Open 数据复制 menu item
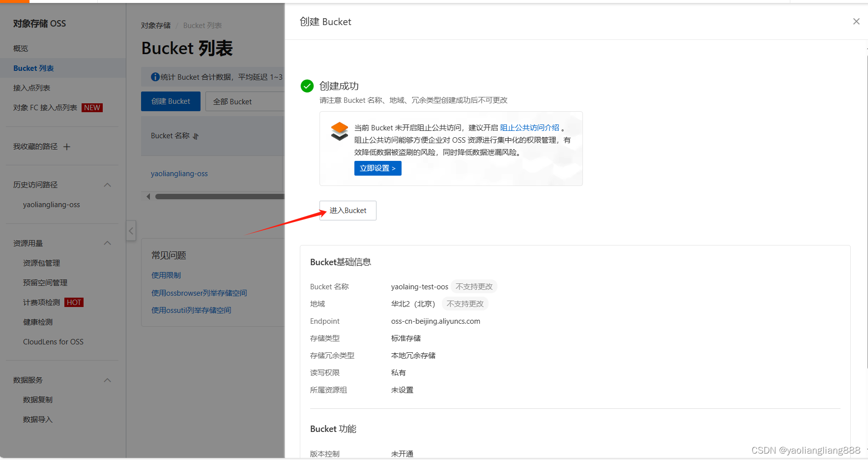The image size is (868, 460). (38, 400)
